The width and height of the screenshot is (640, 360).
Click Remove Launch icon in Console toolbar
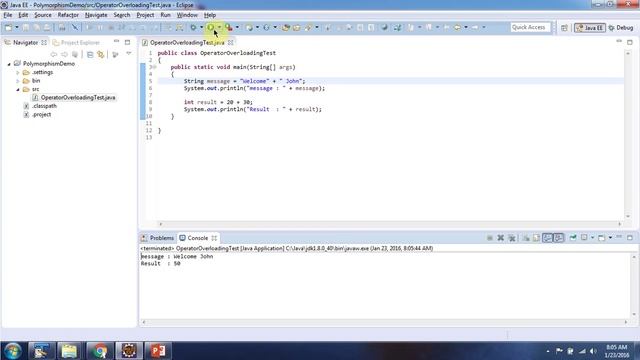(x=500, y=238)
